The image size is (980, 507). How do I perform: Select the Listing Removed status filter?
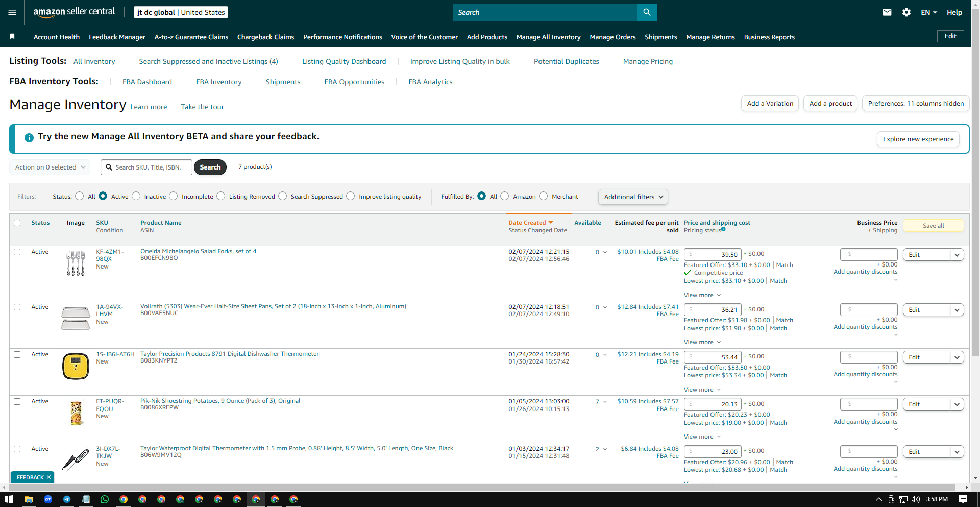click(221, 196)
